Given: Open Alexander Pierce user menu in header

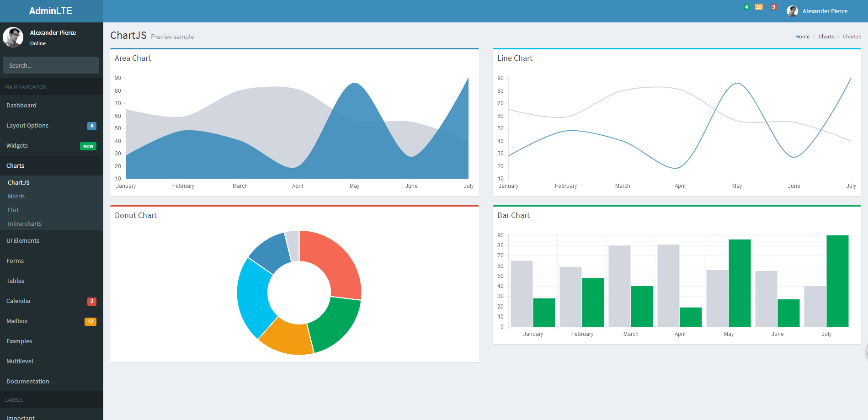Looking at the screenshot, I should point(817,11).
